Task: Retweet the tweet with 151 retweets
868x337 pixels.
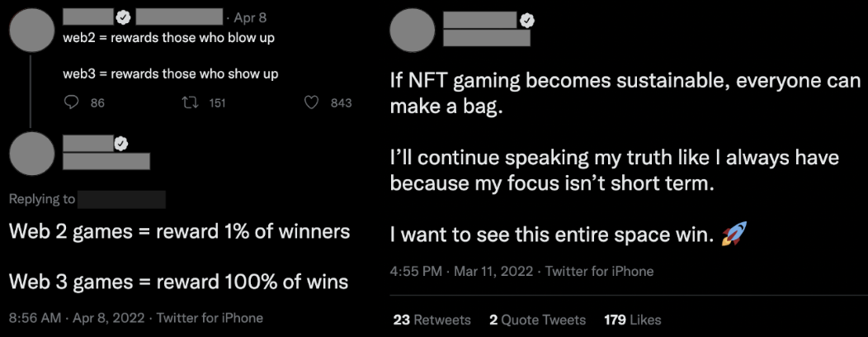Action: [x=191, y=102]
